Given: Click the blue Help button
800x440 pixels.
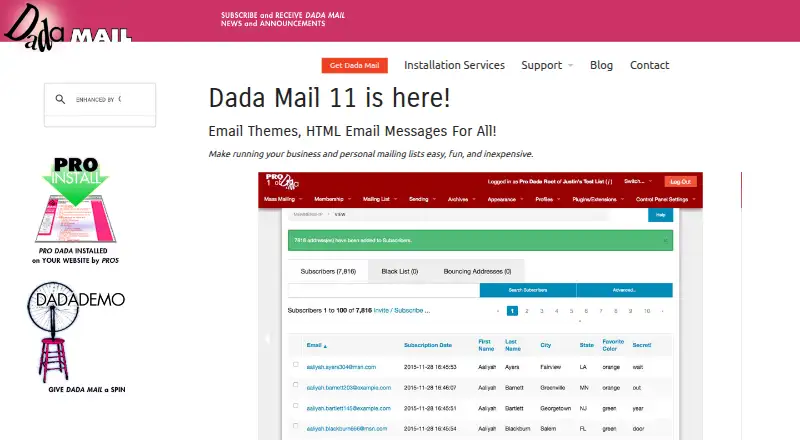Looking at the screenshot, I should coord(660,215).
